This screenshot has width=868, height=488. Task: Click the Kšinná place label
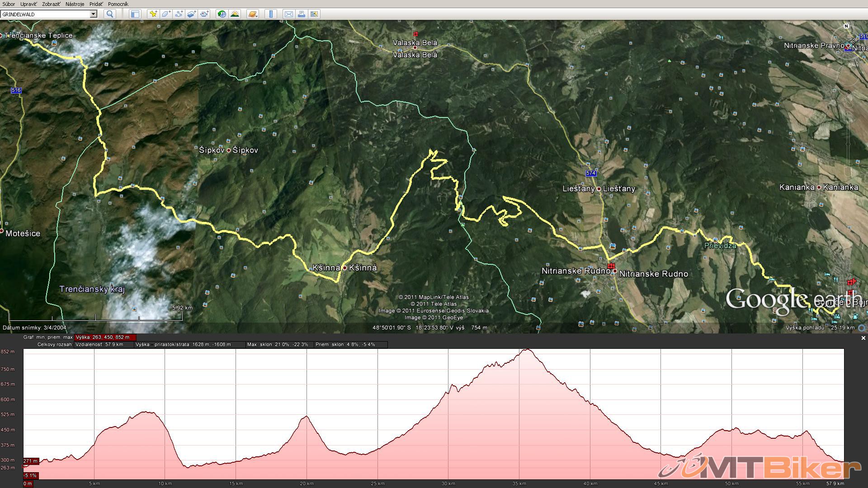[363, 267]
